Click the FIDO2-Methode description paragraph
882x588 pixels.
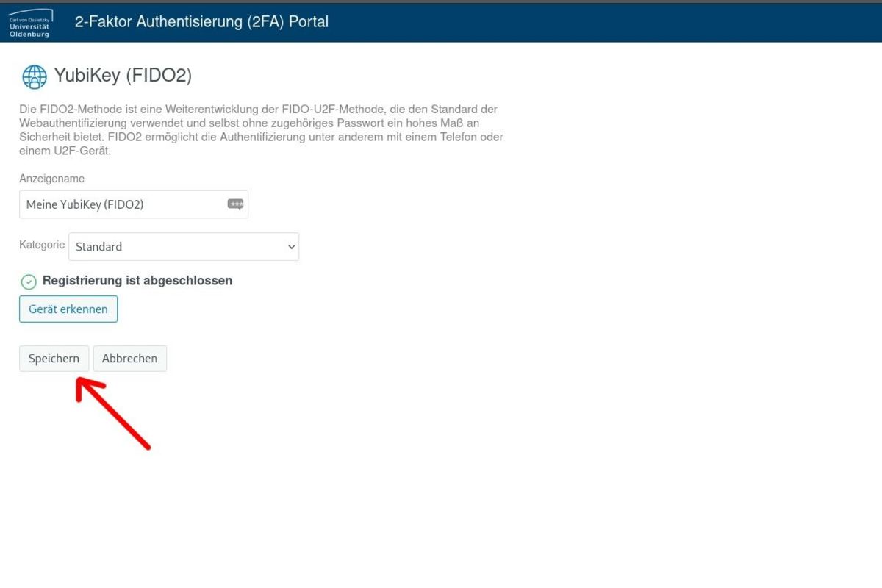261,130
